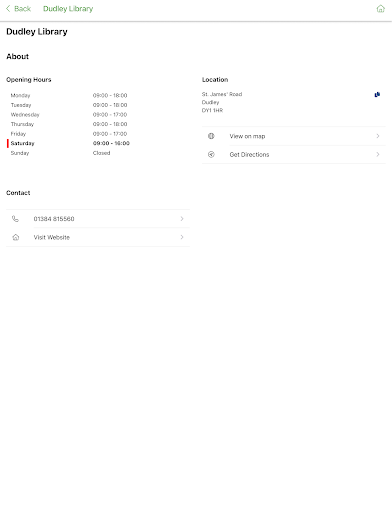
Task: Click the large 'Dudley Library' page title
Action: click(x=37, y=32)
